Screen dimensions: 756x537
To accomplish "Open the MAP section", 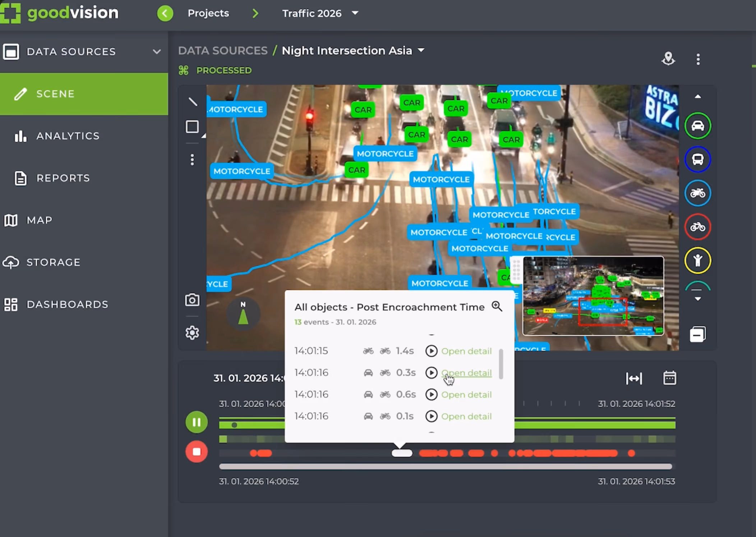I will coord(84,220).
